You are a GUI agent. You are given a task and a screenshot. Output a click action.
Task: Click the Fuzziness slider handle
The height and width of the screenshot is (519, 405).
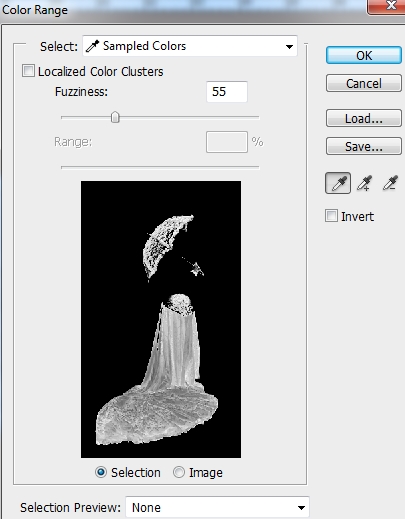pyautogui.click(x=115, y=117)
